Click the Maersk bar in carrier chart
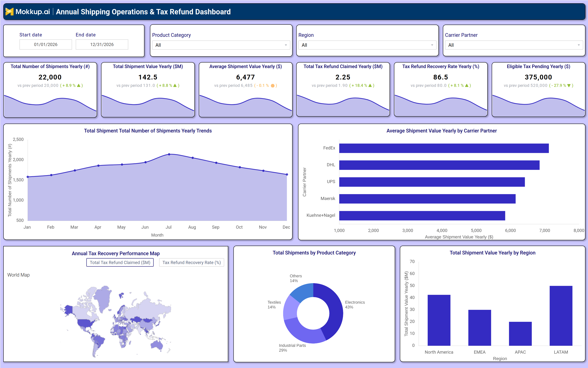The height and width of the screenshot is (368, 588). click(x=427, y=199)
